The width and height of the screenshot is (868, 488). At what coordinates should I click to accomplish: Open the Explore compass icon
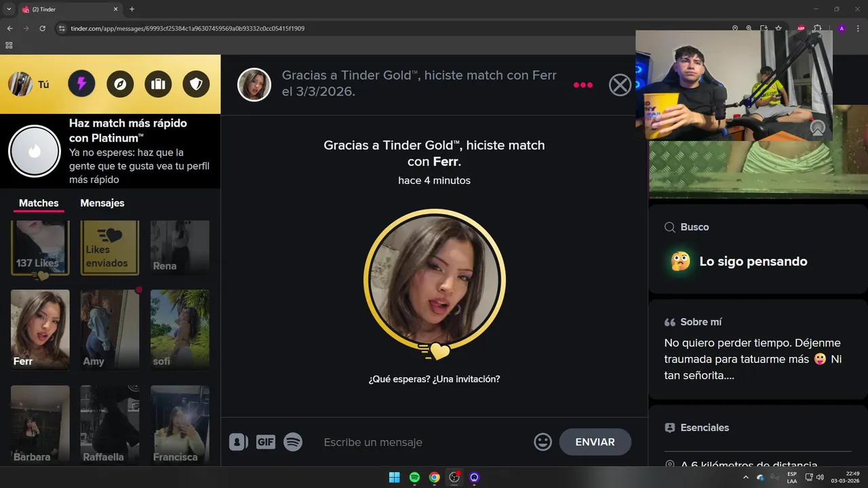click(120, 84)
